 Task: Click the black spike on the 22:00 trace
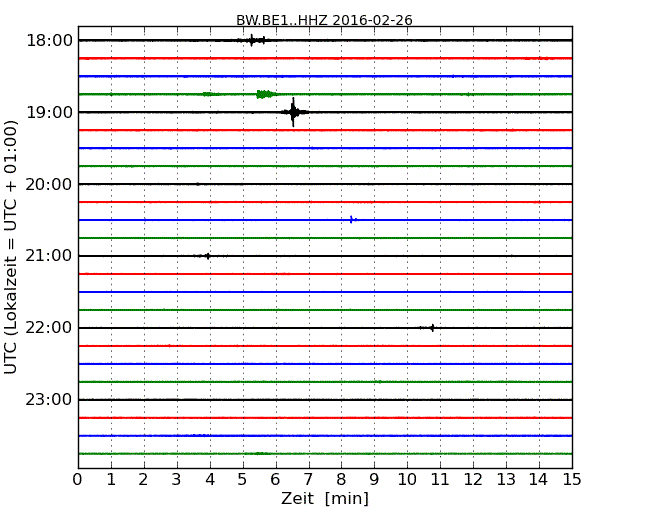coord(431,328)
